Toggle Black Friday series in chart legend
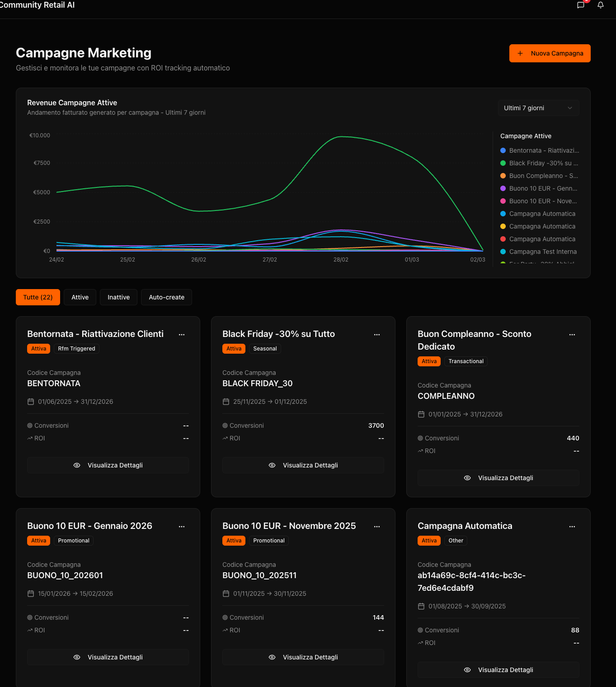The height and width of the screenshot is (687, 616). (x=543, y=163)
